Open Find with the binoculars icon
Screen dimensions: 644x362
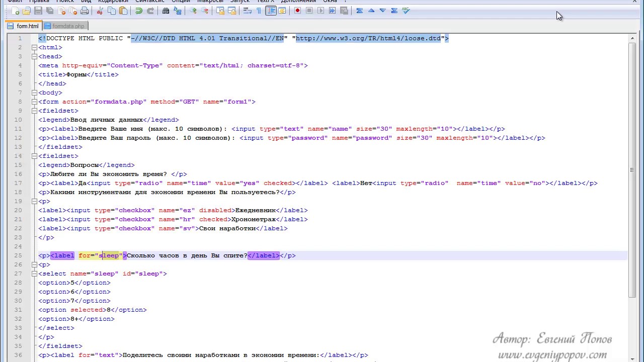pos(166,11)
